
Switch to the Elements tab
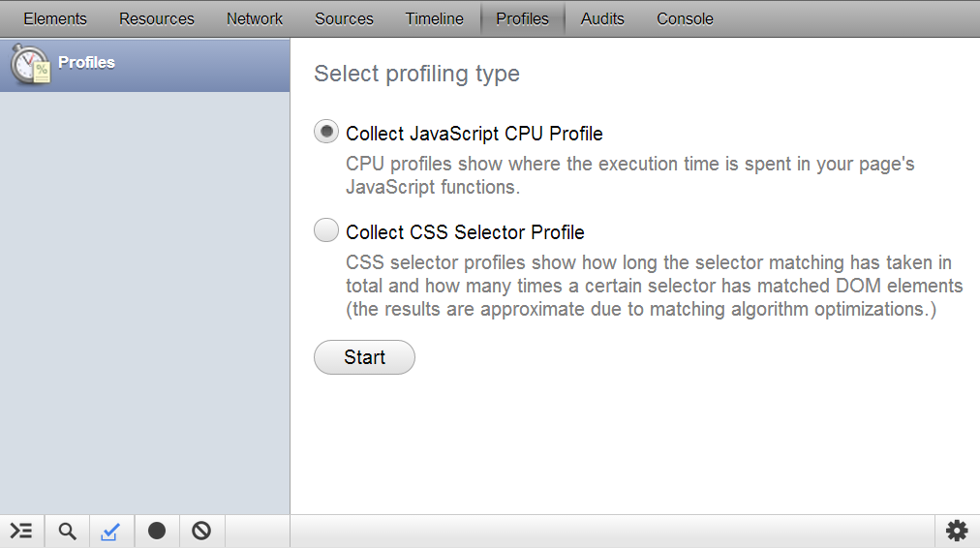tap(55, 18)
